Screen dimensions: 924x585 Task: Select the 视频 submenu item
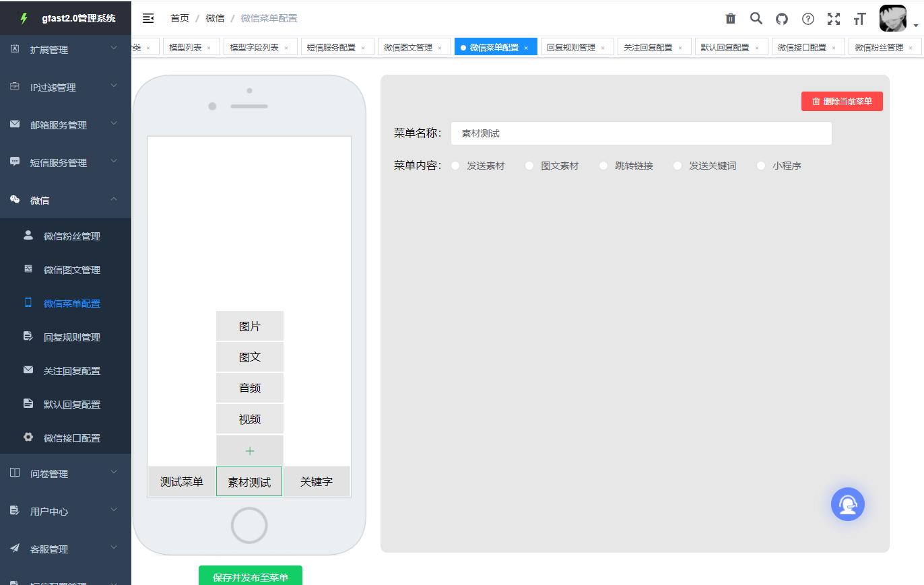tap(250, 419)
